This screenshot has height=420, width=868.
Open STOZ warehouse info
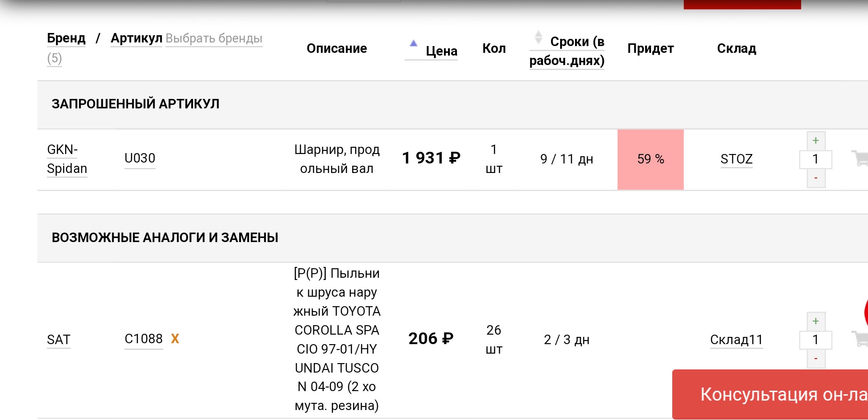click(x=736, y=159)
